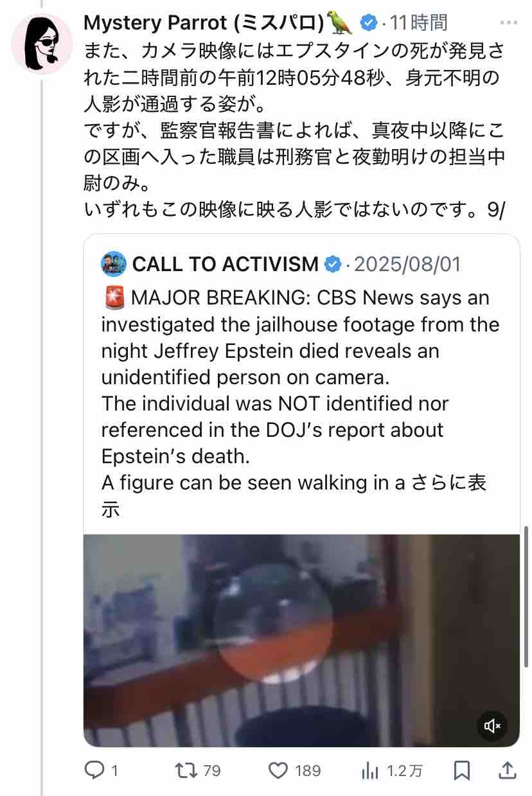Tap the reply speech bubble icon
The image size is (532, 796).
94,770
